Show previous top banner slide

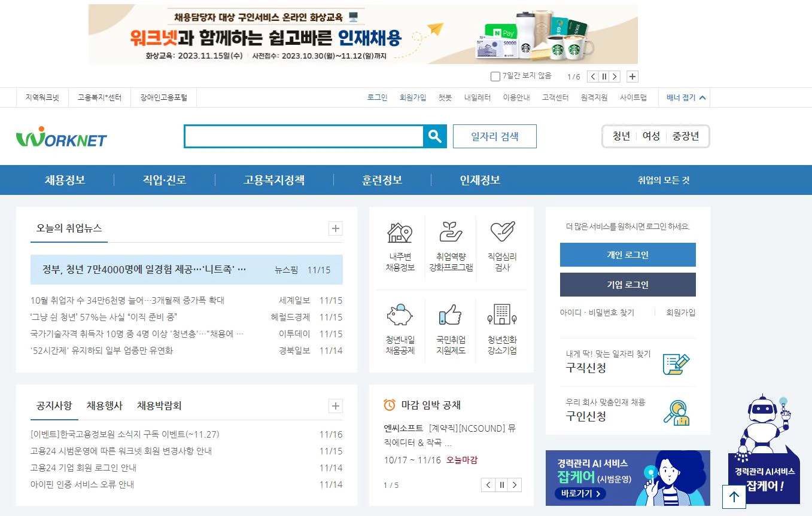tap(592, 77)
